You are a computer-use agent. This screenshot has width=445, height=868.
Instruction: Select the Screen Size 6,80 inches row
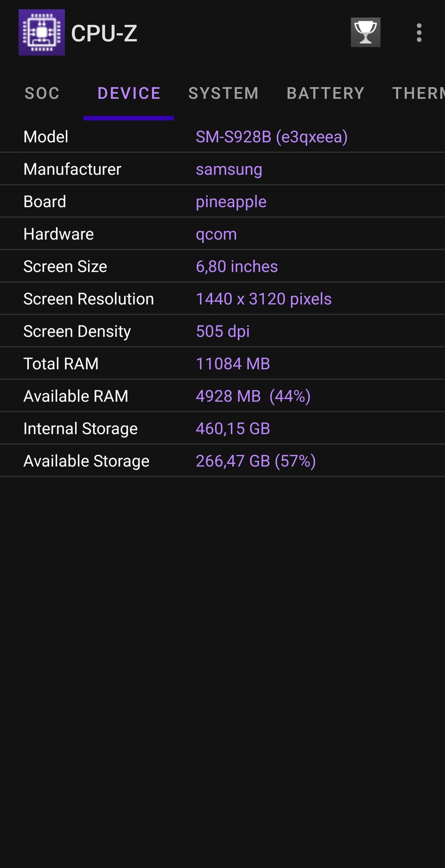click(x=222, y=266)
